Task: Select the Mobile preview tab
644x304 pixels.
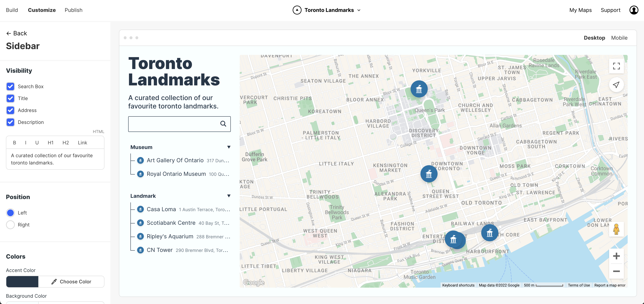Action: [x=619, y=38]
